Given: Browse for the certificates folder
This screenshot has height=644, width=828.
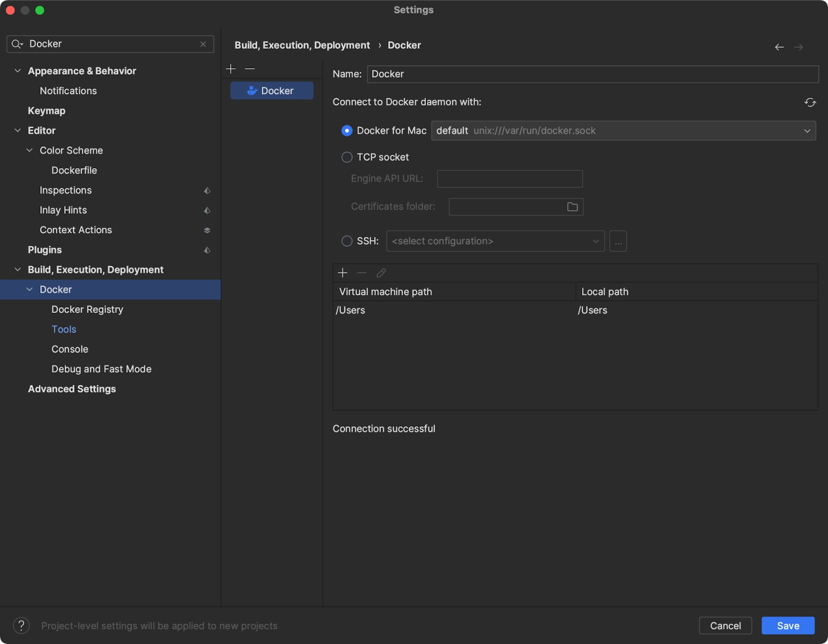Looking at the screenshot, I should pos(572,207).
